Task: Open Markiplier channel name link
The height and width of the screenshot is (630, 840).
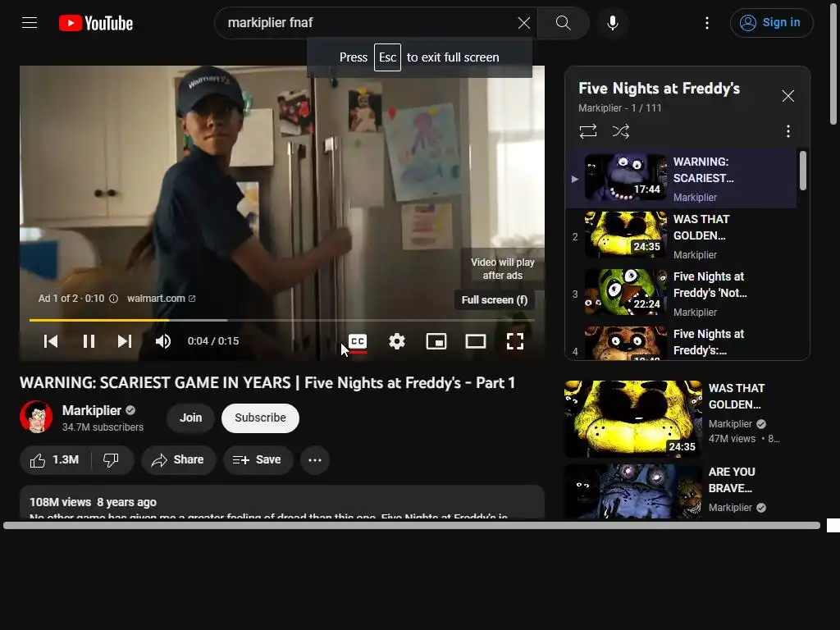Action: pos(92,410)
